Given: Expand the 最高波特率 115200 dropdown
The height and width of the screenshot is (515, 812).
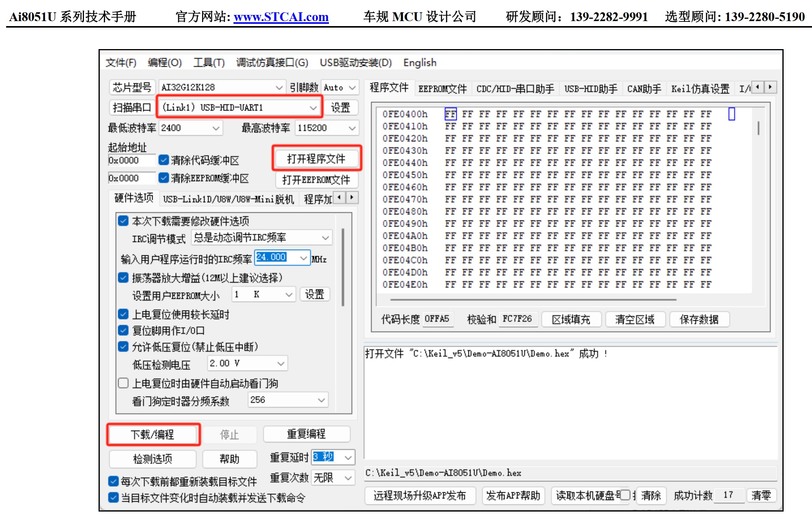Looking at the screenshot, I should 352,128.
